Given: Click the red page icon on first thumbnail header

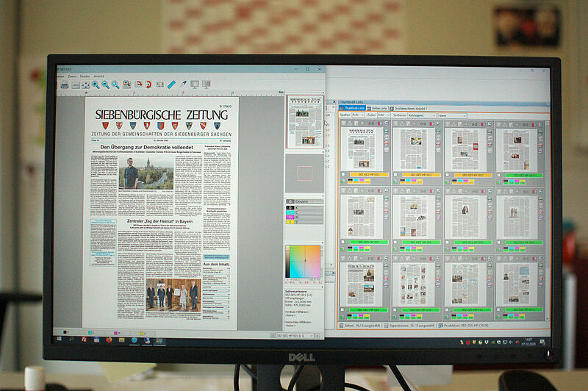Looking at the screenshot, I should (379, 123).
